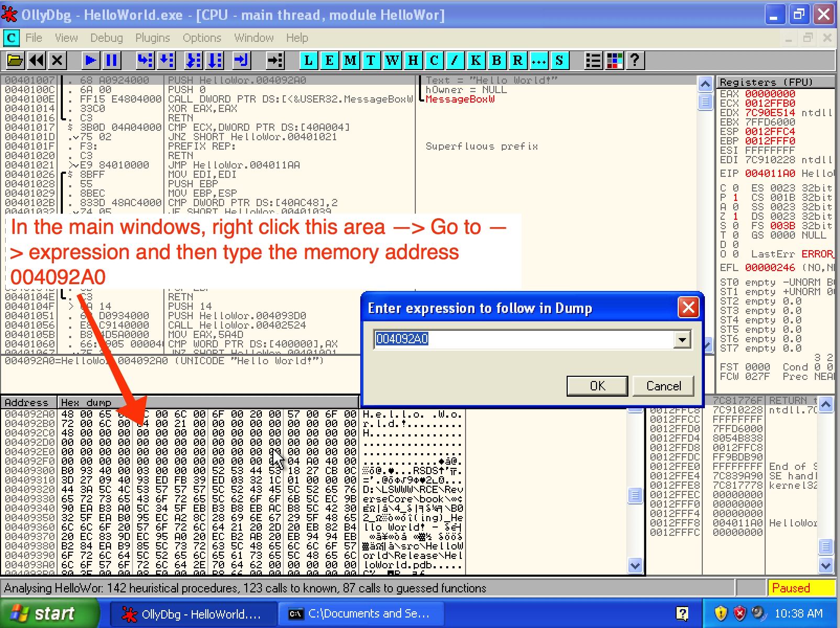This screenshot has height=628, width=840.
Task: Click Execute till return icon
Action: coord(241,61)
